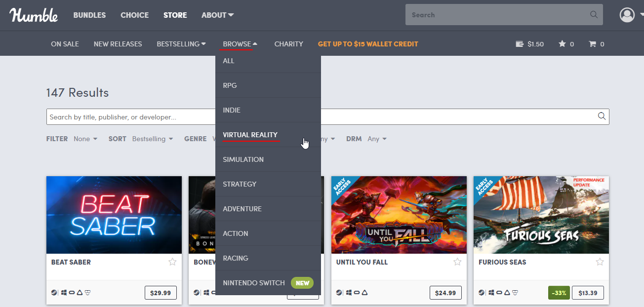Go to Bundles in the top nav

click(x=89, y=15)
